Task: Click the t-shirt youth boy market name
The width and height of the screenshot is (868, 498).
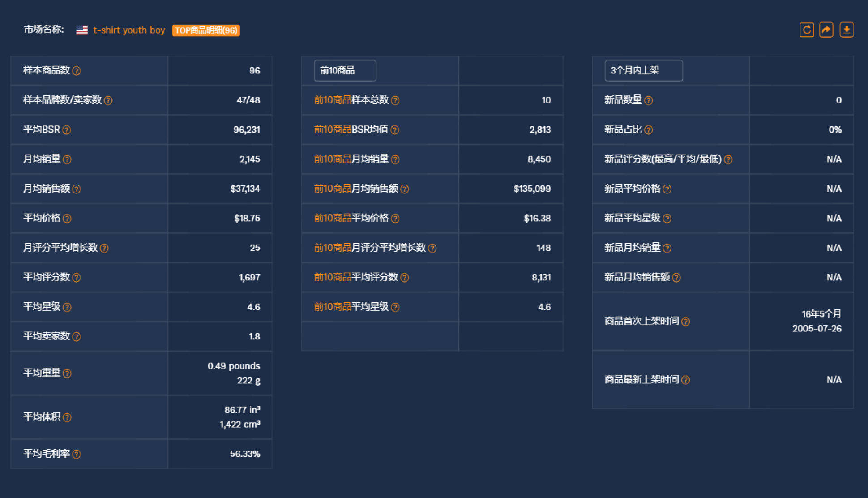Action: coord(129,30)
